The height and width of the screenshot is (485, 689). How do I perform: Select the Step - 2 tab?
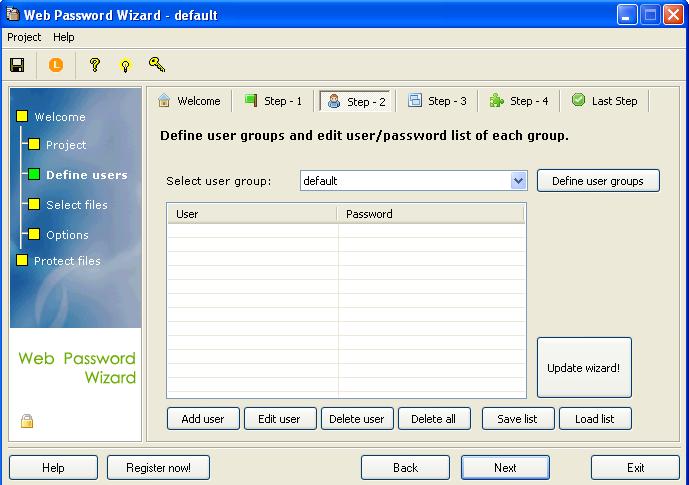(x=355, y=101)
